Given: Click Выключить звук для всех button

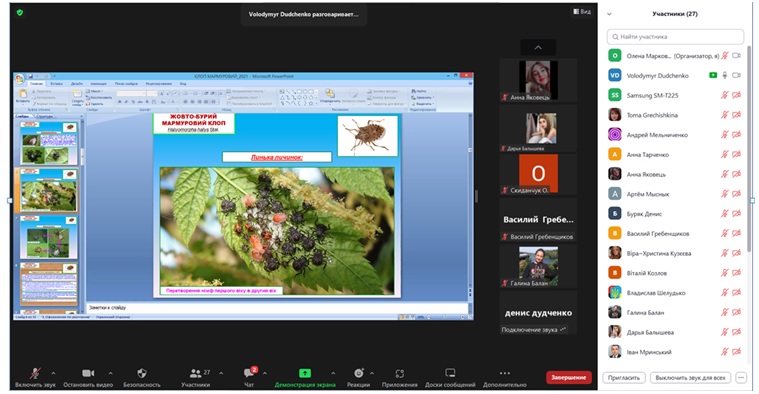Looking at the screenshot, I should (690, 378).
